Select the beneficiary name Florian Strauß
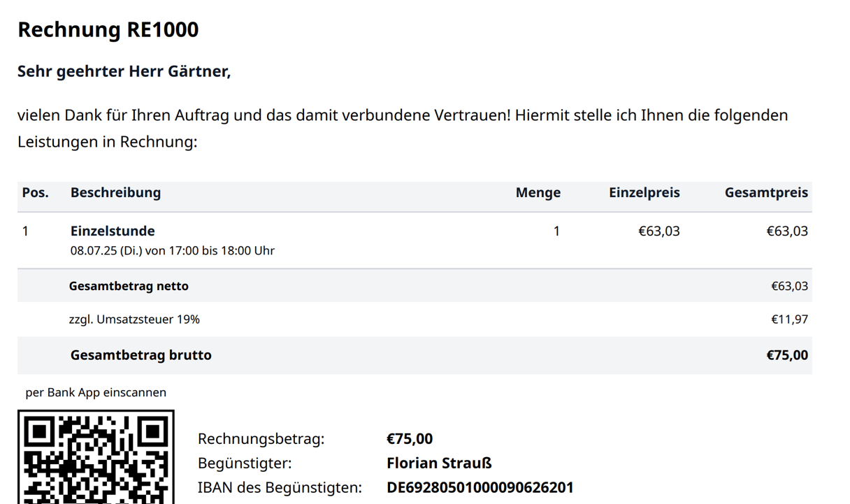 coord(439,463)
